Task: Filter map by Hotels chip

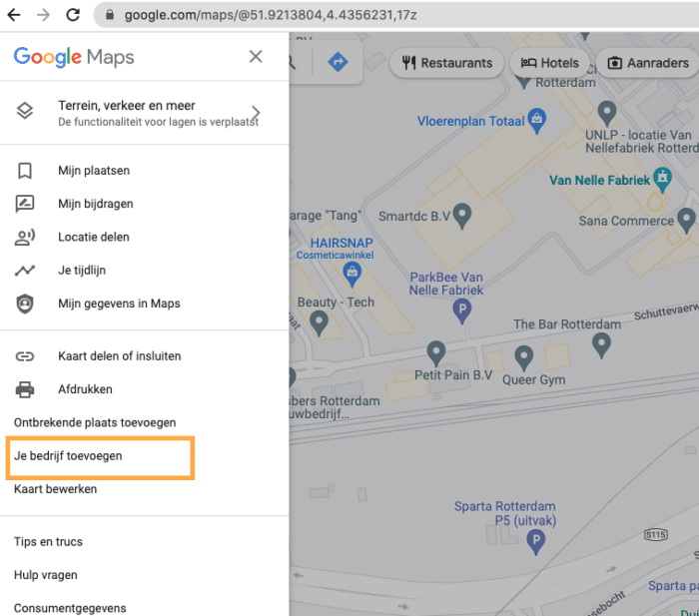Action: (x=550, y=63)
